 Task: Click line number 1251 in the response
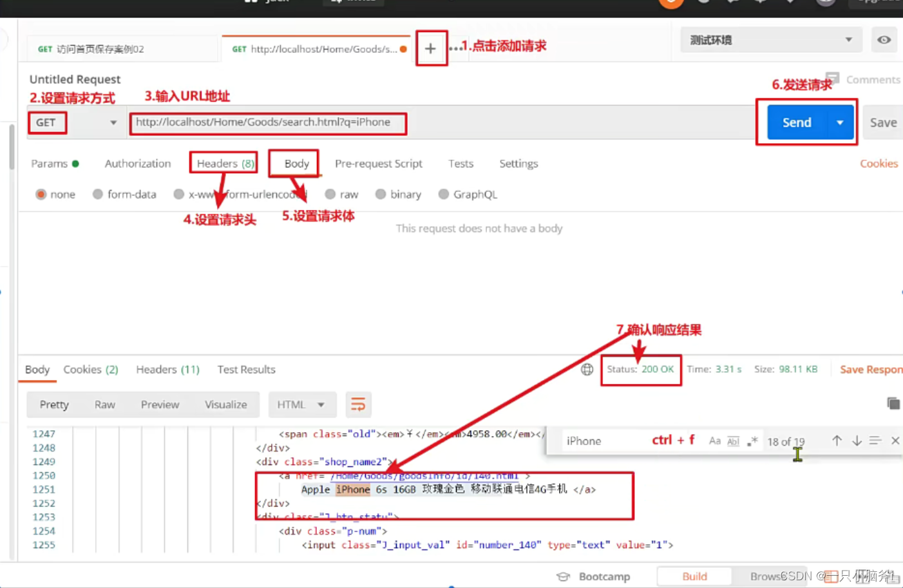44,489
